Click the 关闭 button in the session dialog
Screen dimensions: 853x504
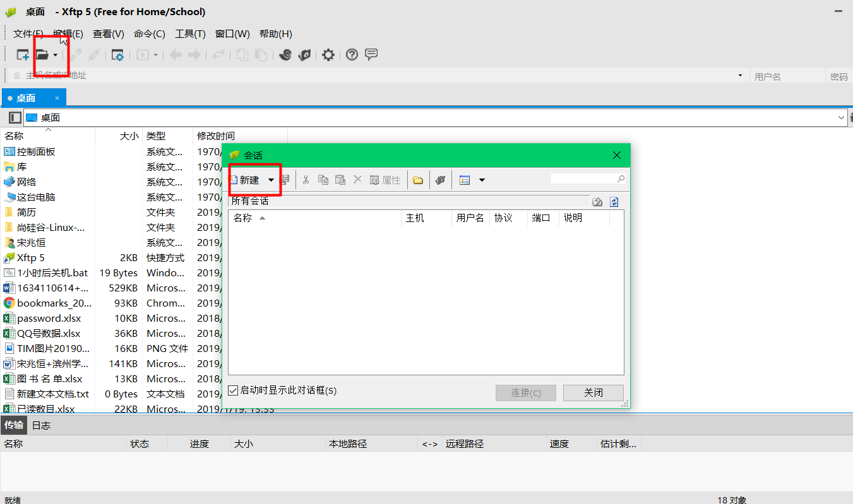(x=593, y=392)
